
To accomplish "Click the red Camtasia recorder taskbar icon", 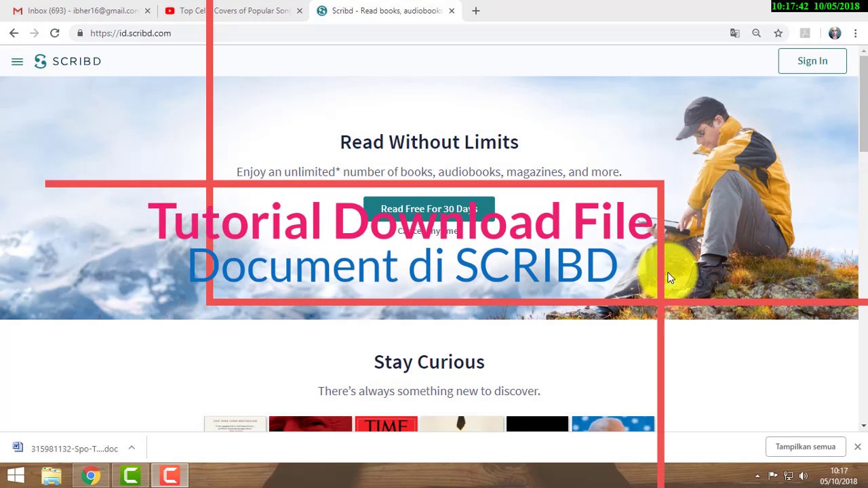I will click(170, 476).
